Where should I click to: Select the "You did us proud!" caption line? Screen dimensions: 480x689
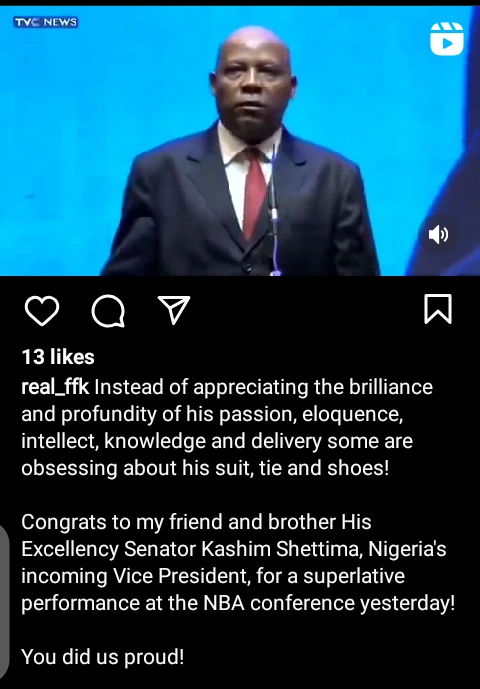click(x=102, y=657)
